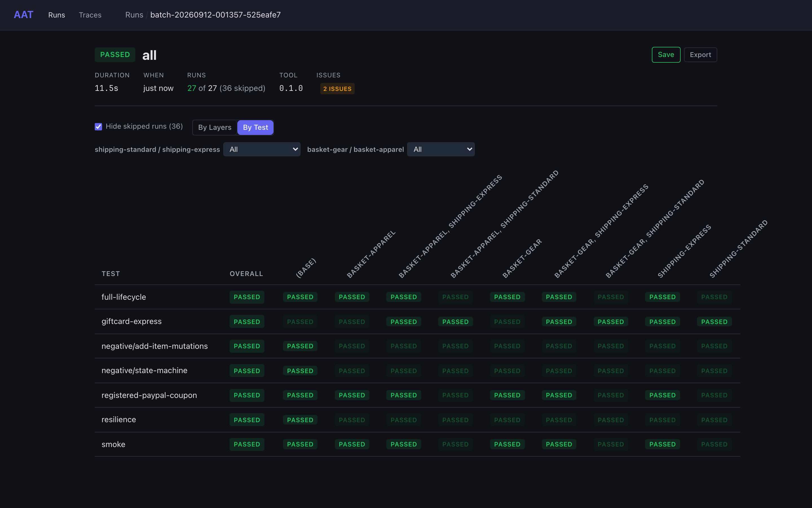Viewport: 812px width, 508px height.
Task: Open the Traces nav tab
Action: (x=90, y=15)
